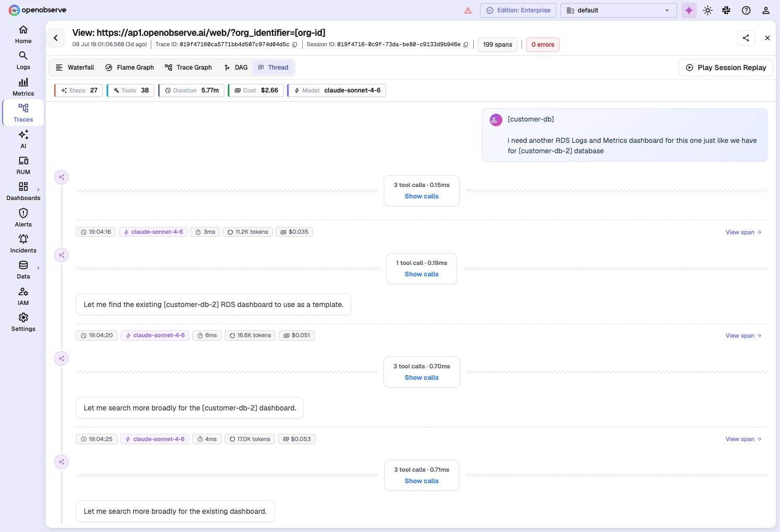Click the $0.053 cost chip
Viewport: 780px width, 532px height.
tap(296, 439)
